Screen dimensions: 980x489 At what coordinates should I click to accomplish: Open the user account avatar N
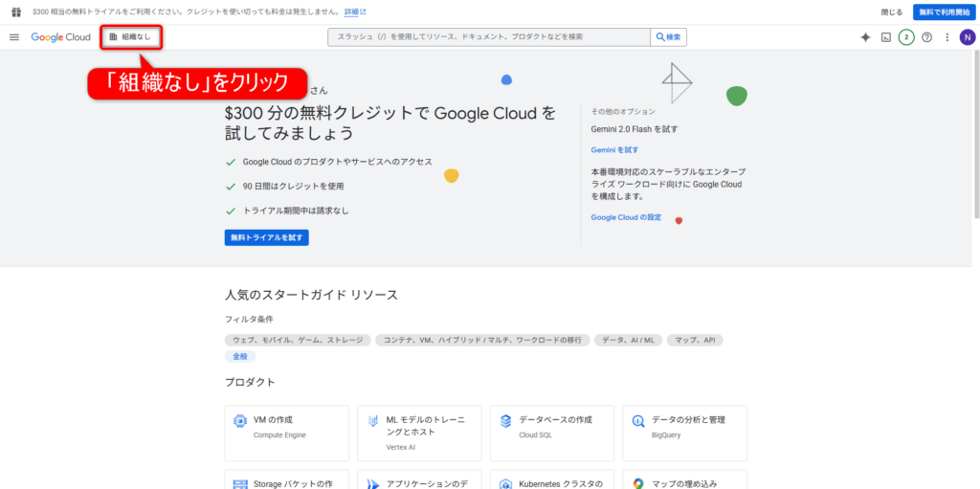(x=968, y=37)
